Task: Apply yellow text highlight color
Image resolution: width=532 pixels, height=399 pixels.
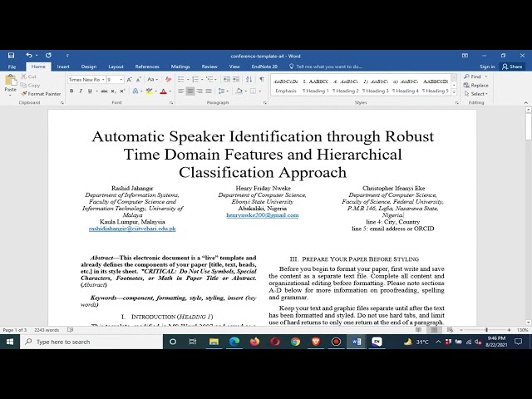Action: (149, 91)
